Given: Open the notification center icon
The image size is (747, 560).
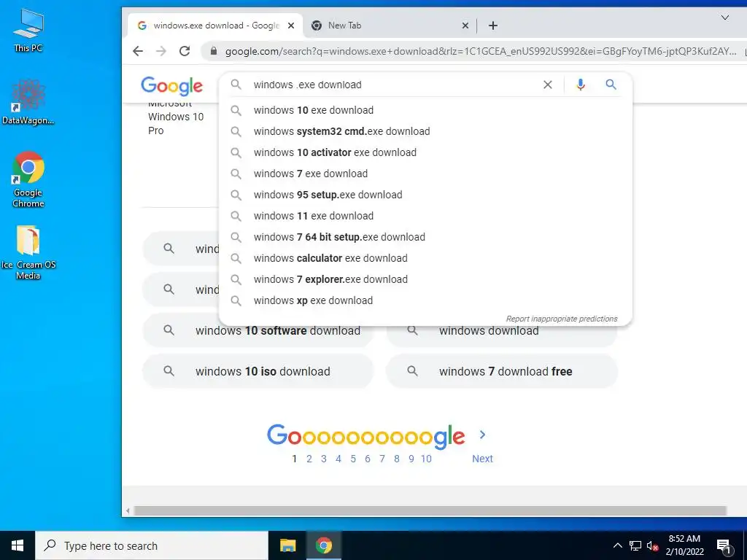Looking at the screenshot, I should [x=724, y=546].
